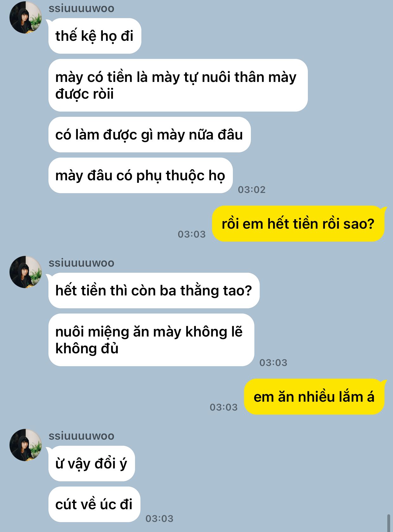Click the 03:03 timestamp beside 'cút về úc đi'

(x=159, y=518)
